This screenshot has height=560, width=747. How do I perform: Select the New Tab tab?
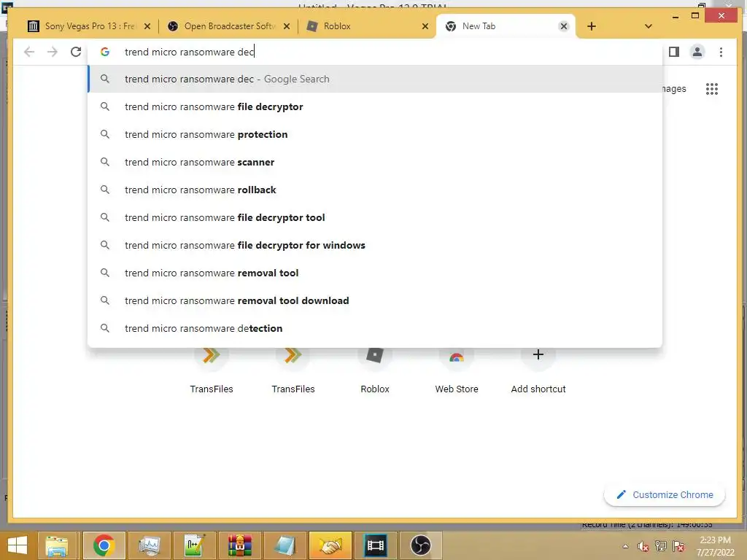point(505,26)
